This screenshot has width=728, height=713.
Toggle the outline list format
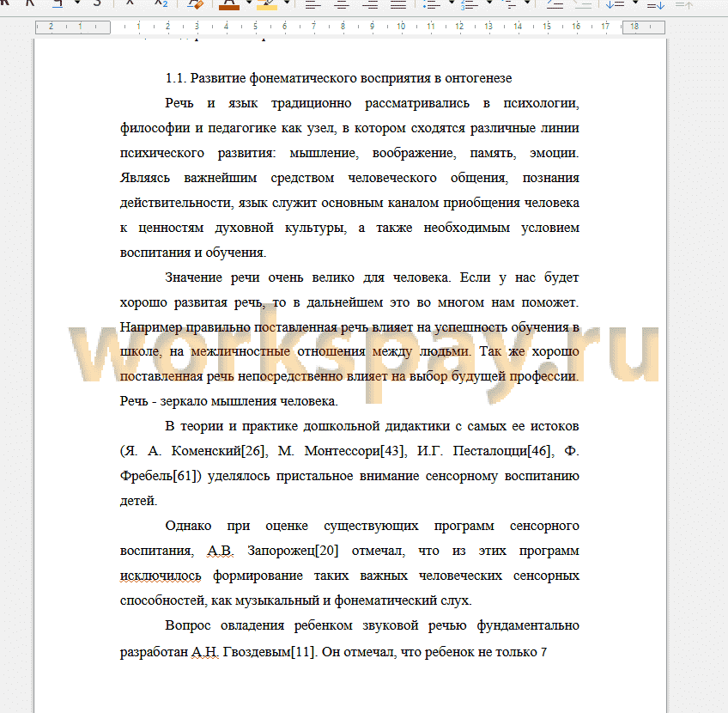tap(509, 4)
